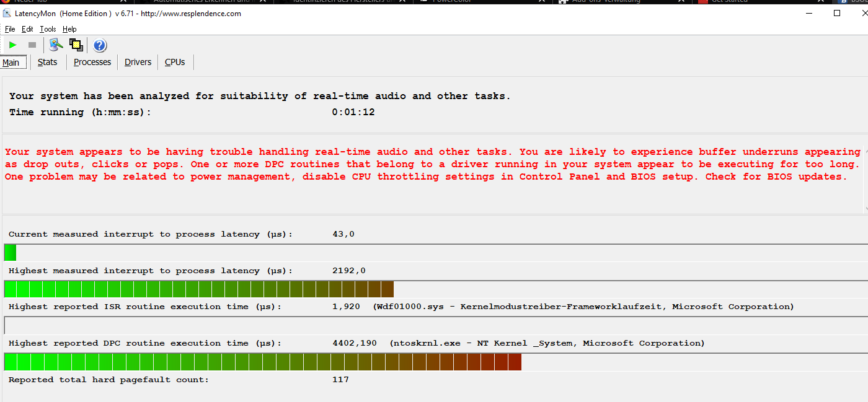Stop the monitor using the gray square icon
The width and height of the screenshot is (868, 402).
pos(32,45)
